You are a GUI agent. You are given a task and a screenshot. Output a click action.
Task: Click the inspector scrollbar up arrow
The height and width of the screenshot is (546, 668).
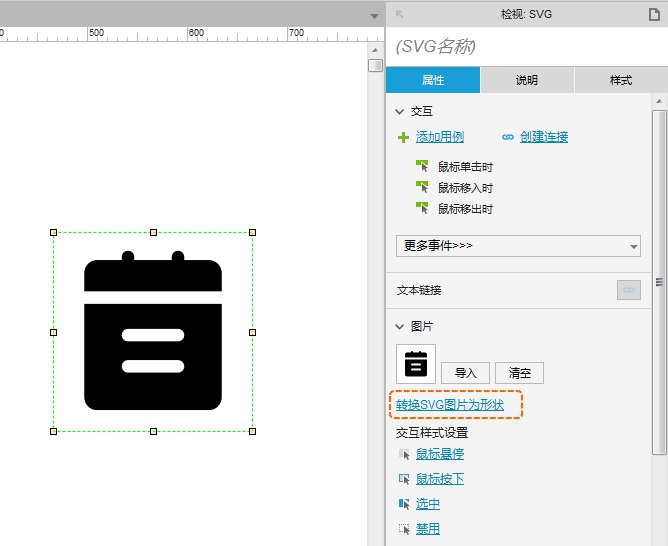point(659,101)
